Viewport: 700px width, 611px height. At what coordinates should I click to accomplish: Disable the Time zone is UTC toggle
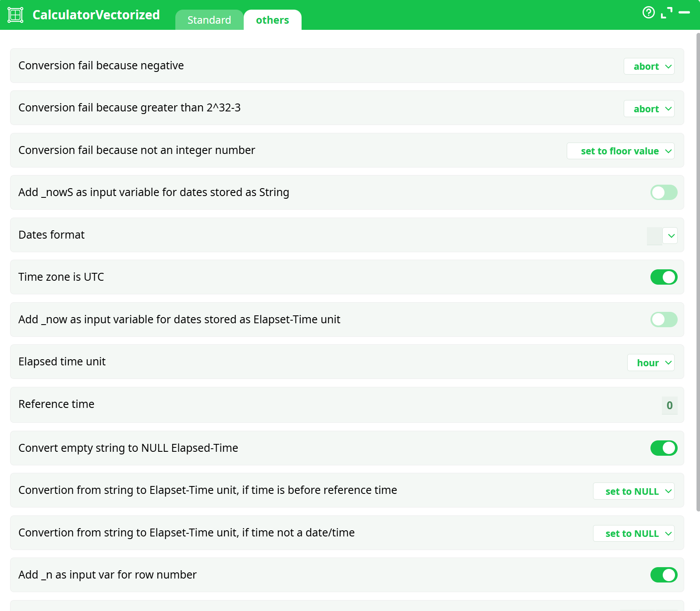click(x=664, y=277)
